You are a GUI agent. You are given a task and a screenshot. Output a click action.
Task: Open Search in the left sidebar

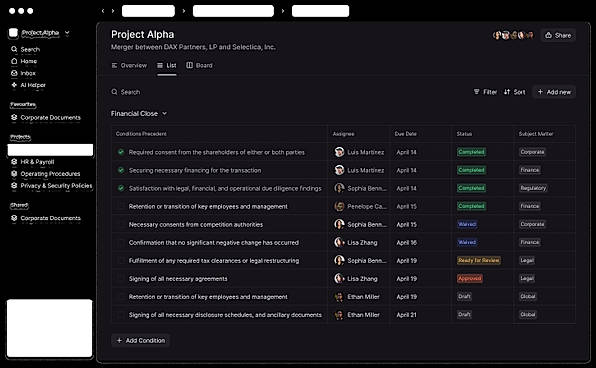pyautogui.click(x=25, y=49)
